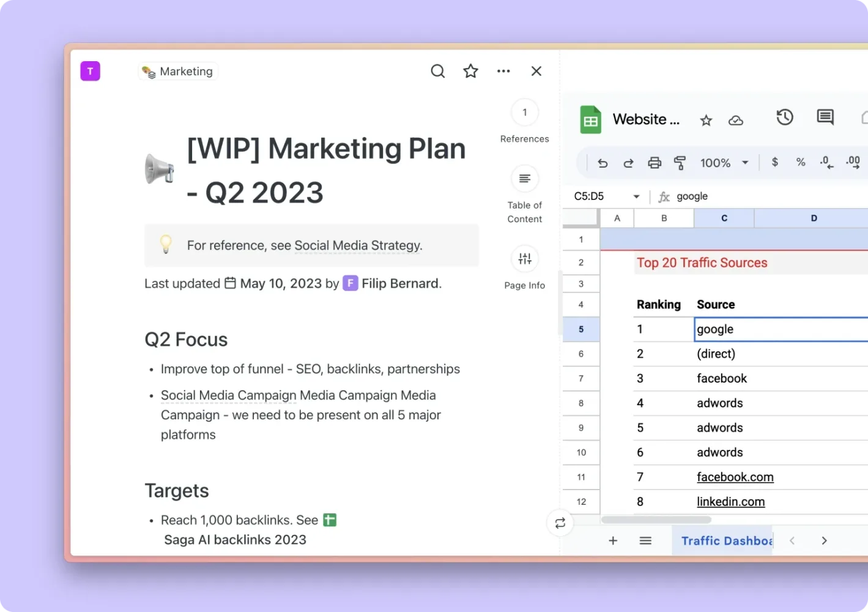The height and width of the screenshot is (612, 868).
Task: Click the megaphone page icon
Action: [160, 170]
